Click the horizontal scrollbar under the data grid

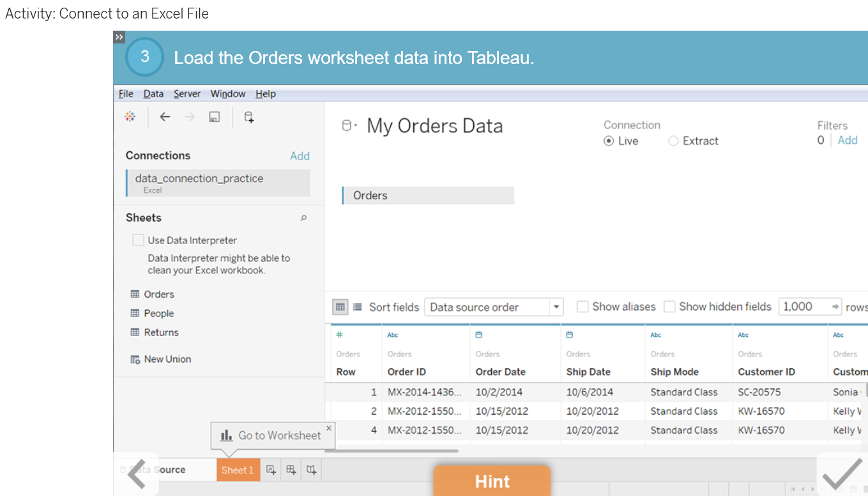(392, 451)
